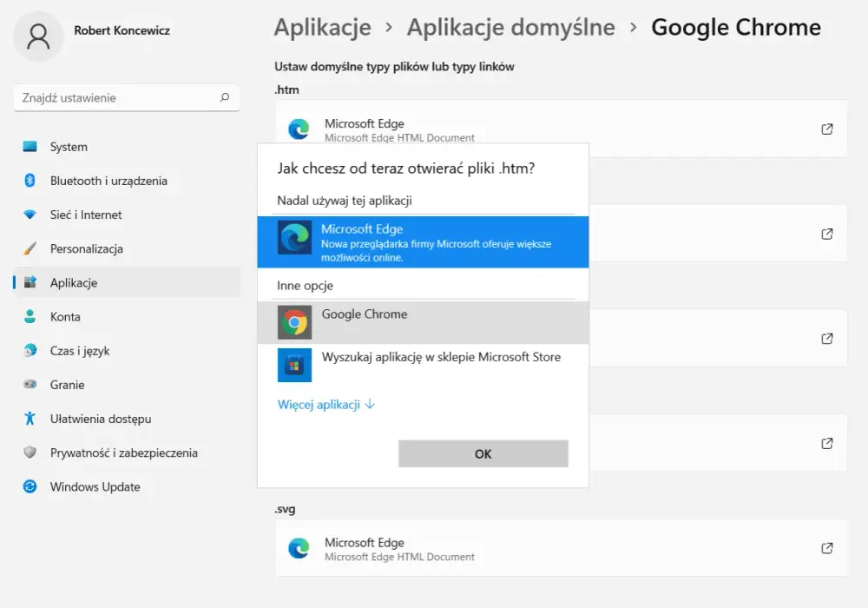Confirm the dialog with OK
Screen dimensions: 868x608
click(x=483, y=453)
